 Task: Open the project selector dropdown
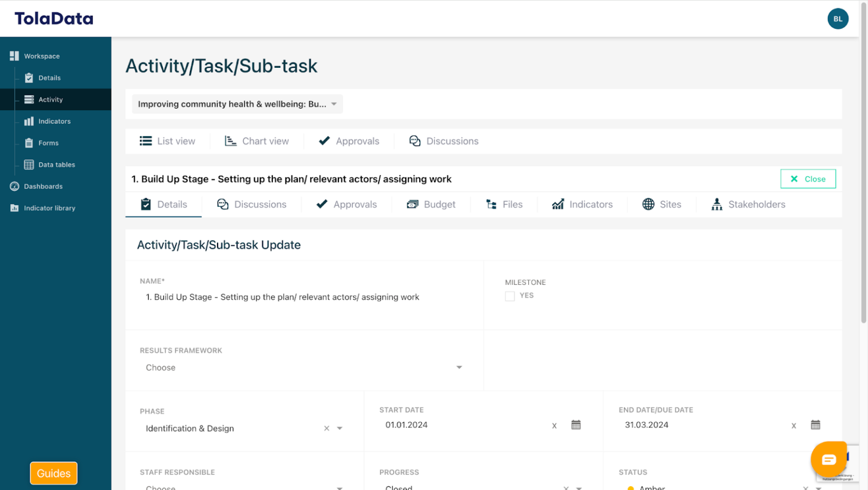click(x=236, y=104)
